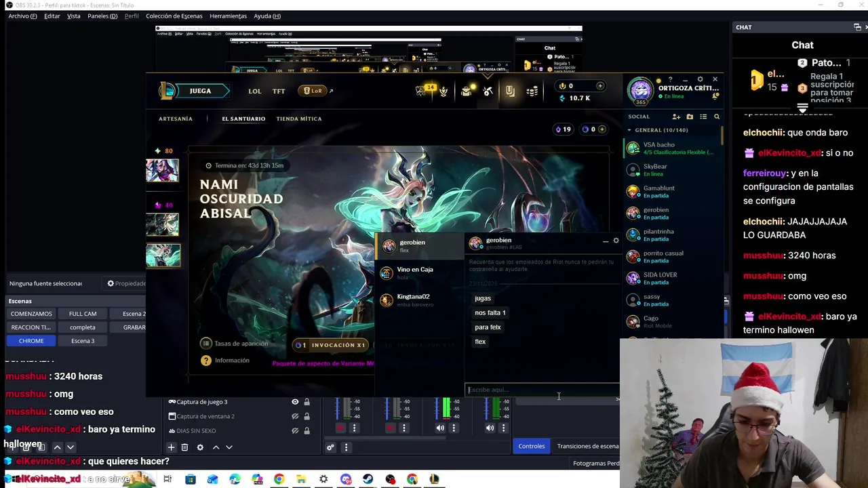Open the loot crafting hammer icon
868x488 pixels.
pos(488,91)
